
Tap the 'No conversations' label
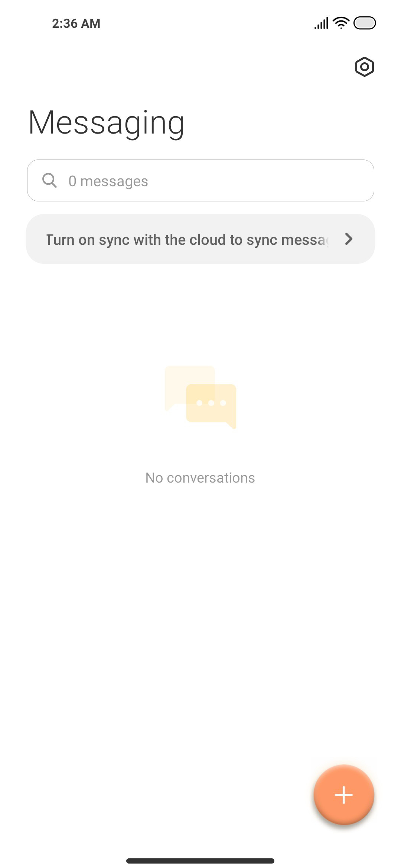200,478
